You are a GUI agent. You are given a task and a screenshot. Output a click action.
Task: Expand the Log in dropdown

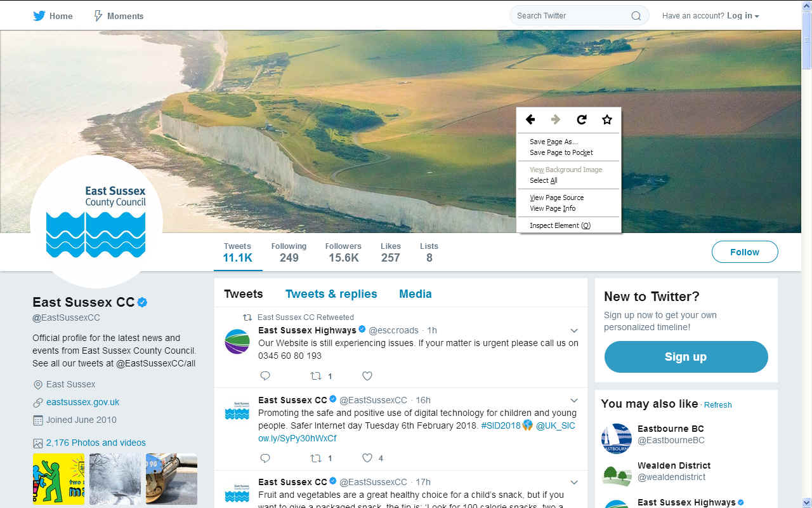[x=743, y=16]
